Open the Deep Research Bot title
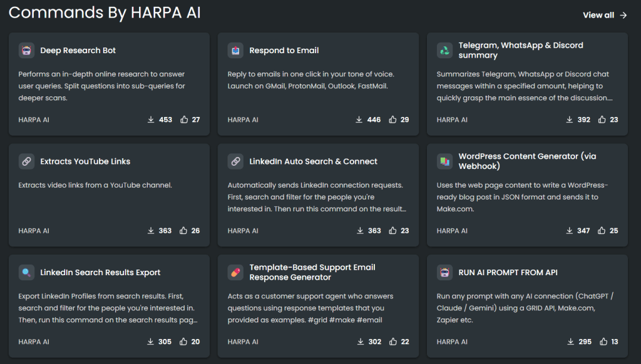 pyautogui.click(x=78, y=50)
